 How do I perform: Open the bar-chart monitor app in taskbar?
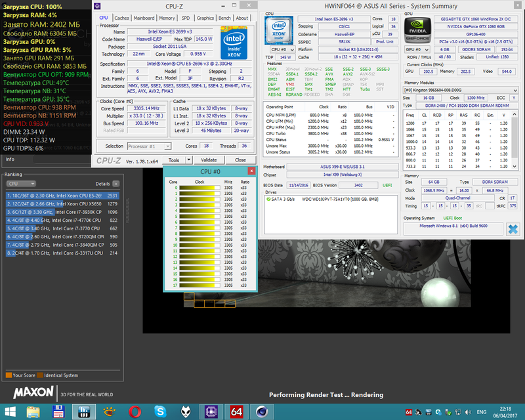point(84,411)
